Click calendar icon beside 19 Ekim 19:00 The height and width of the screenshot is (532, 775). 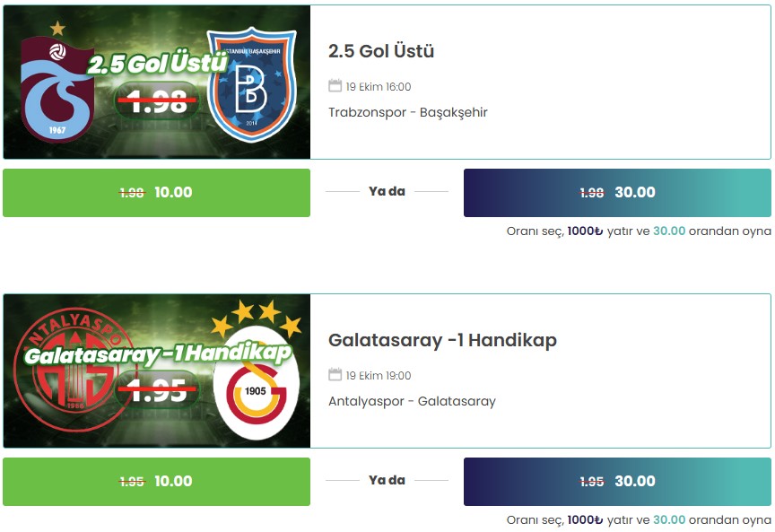[335, 375]
